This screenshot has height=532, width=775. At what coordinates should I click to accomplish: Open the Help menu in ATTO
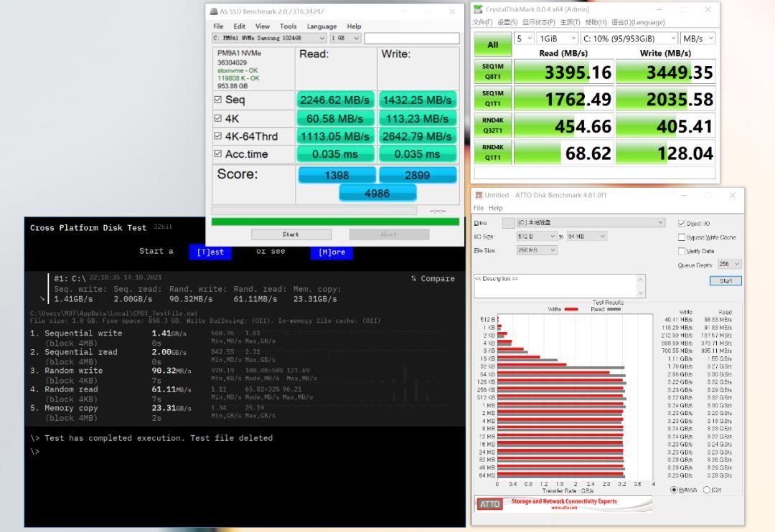click(x=496, y=208)
